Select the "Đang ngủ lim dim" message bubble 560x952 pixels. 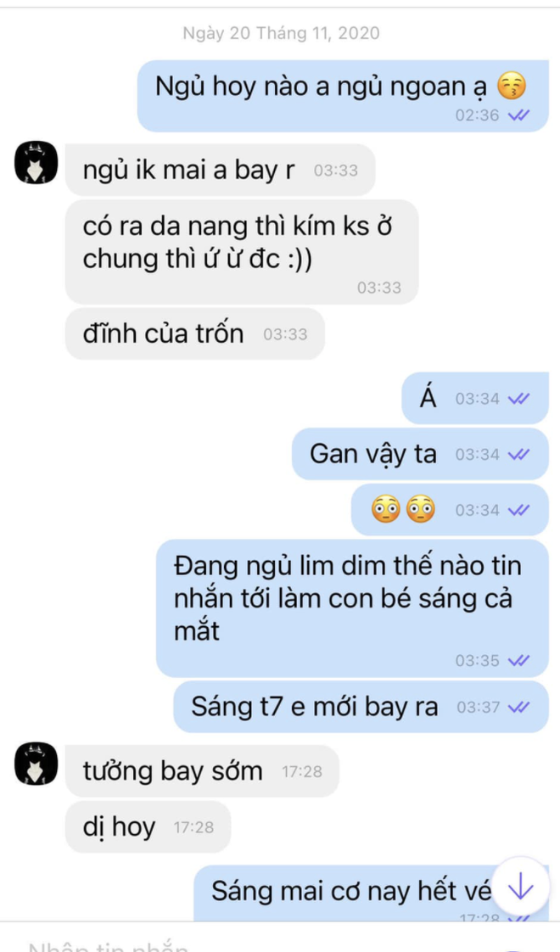(352, 608)
